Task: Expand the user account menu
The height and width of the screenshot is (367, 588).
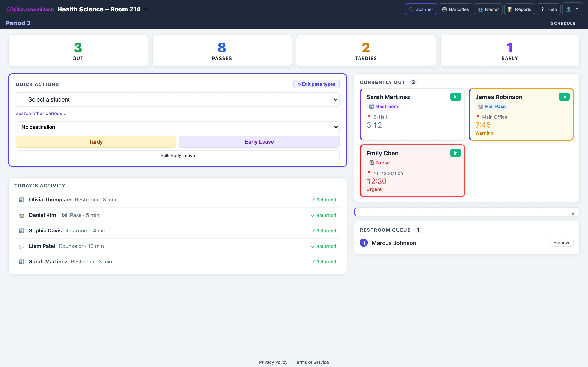Action: (572, 9)
